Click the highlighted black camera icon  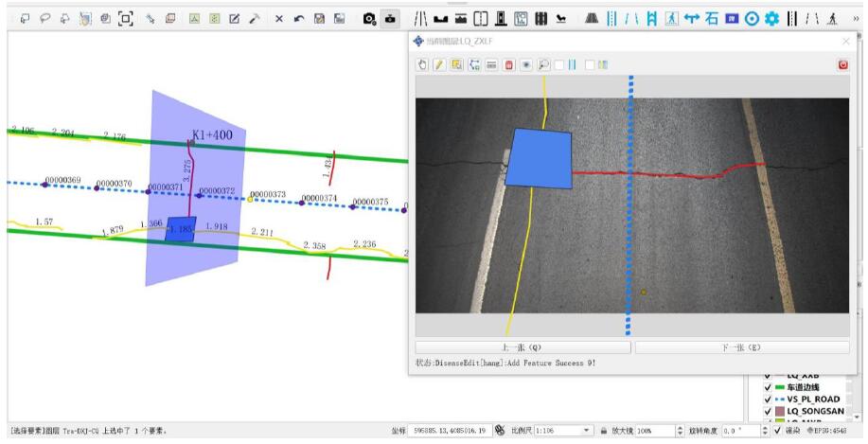tap(390, 19)
